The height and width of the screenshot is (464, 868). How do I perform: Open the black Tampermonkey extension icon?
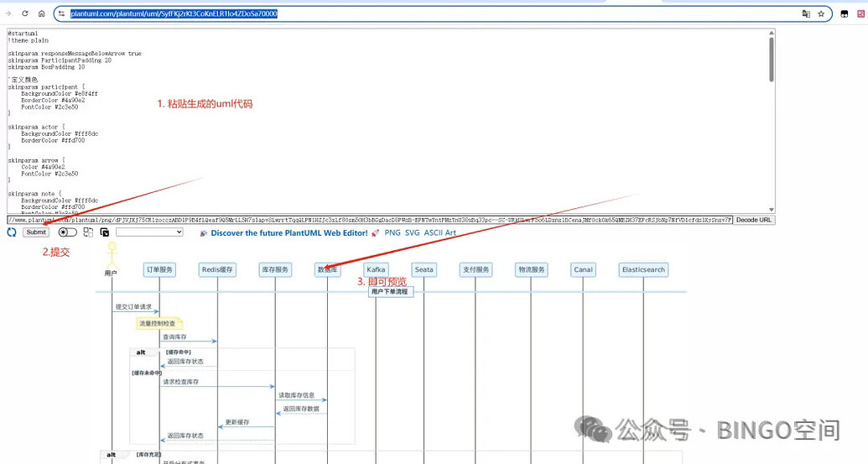pyautogui.click(x=845, y=13)
